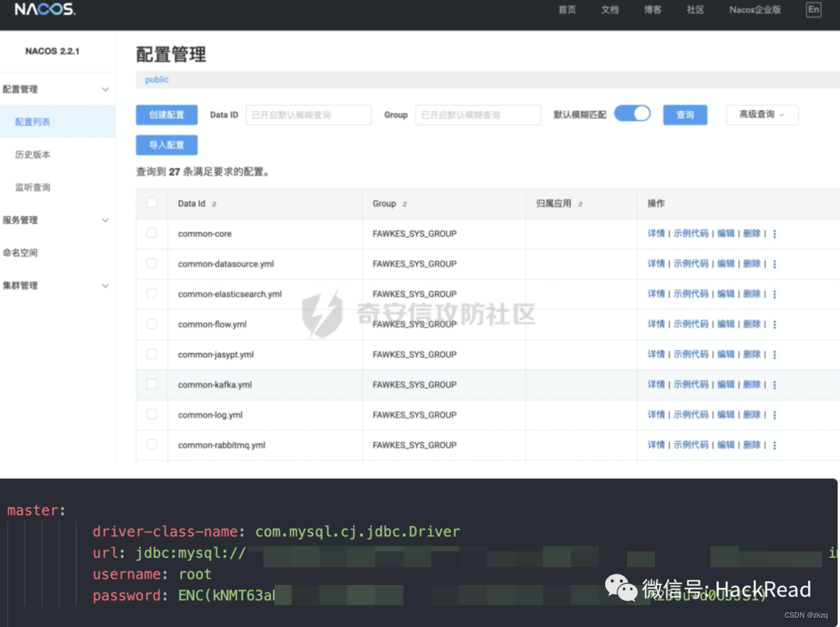This screenshot has height=627, width=840.
Task: Check the common-flow.yml row checkbox
Action: coord(152,324)
